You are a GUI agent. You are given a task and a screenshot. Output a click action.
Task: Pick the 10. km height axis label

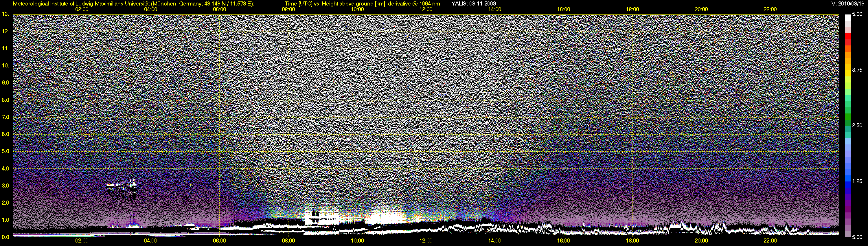tap(5, 65)
